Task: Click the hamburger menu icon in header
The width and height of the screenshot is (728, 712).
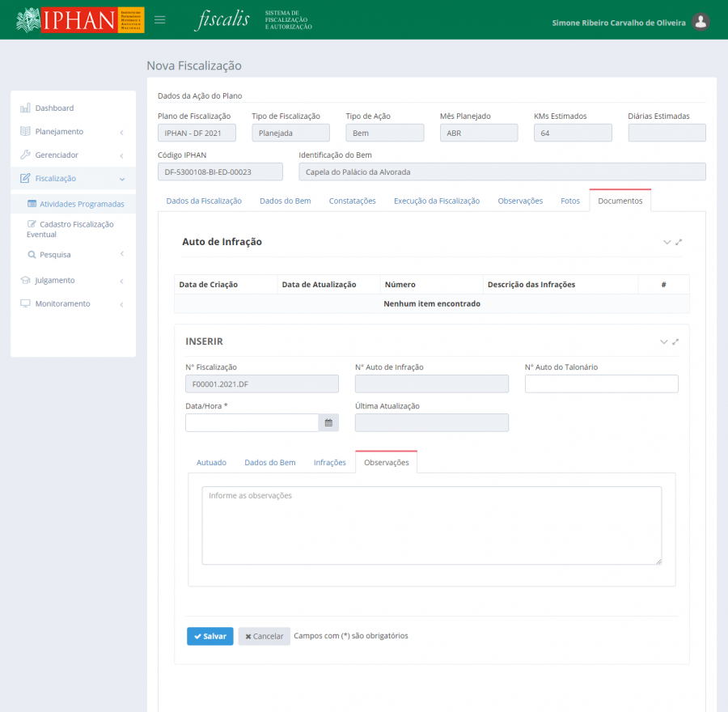Action: pyautogui.click(x=160, y=19)
